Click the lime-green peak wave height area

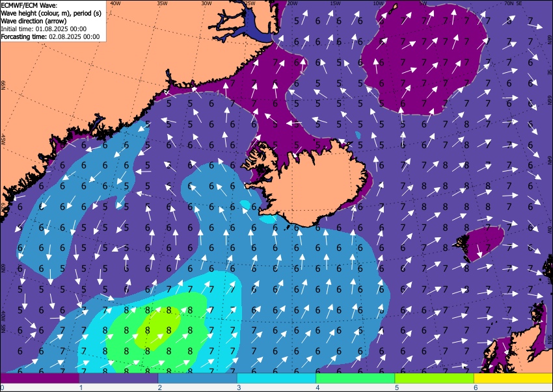click(x=159, y=328)
